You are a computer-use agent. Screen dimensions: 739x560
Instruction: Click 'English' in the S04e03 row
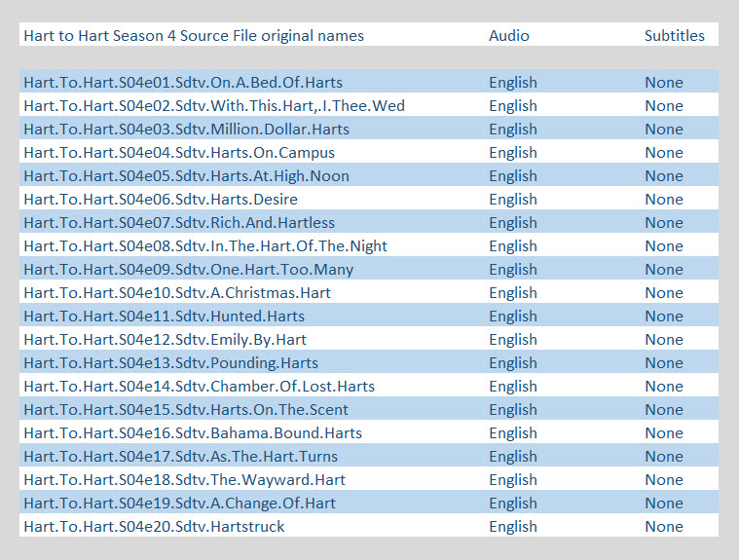[513, 130]
